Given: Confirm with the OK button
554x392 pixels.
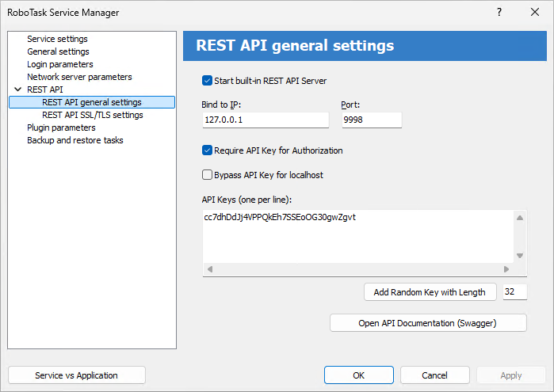Looking at the screenshot, I should (x=358, y=375).
